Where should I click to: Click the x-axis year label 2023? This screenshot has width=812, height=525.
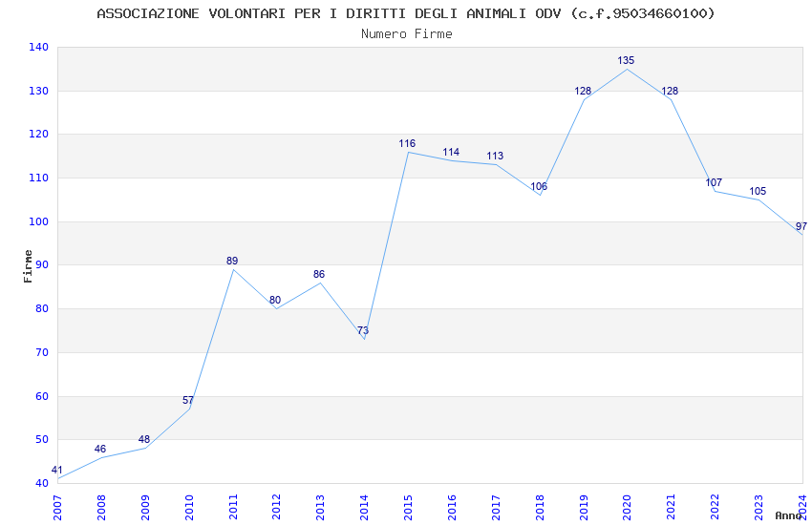coord(759,508)
